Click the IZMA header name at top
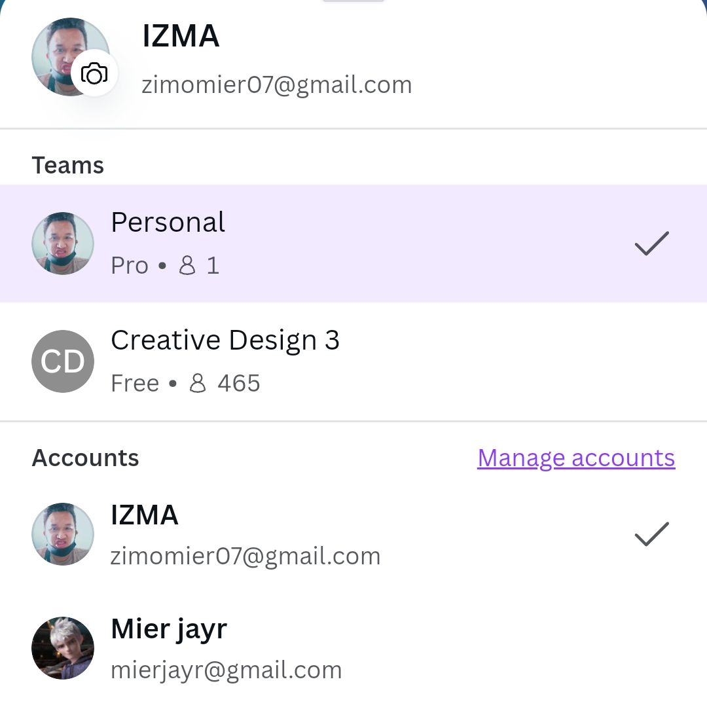The image size is (707, 728). [181, 36]
